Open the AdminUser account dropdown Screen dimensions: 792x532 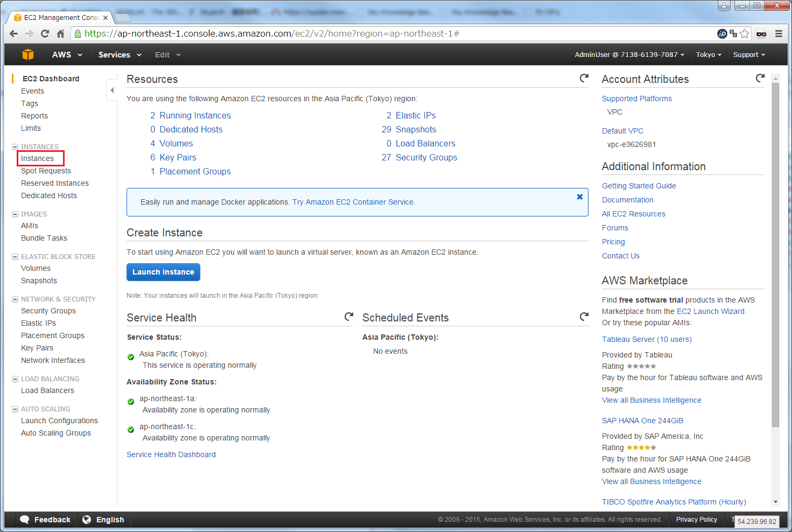[x=629, y=54]
